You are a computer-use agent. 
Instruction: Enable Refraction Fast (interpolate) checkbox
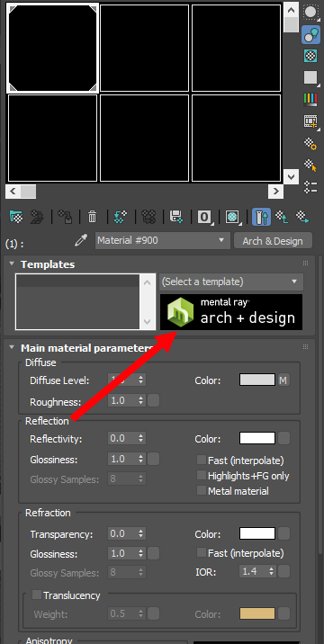click(x=202, y=553)
